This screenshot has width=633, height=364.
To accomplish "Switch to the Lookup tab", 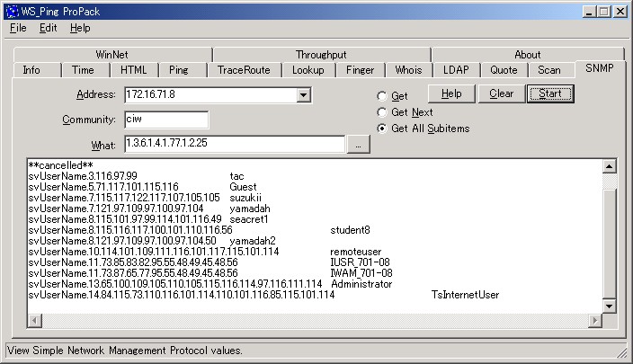I will point(308,70).
